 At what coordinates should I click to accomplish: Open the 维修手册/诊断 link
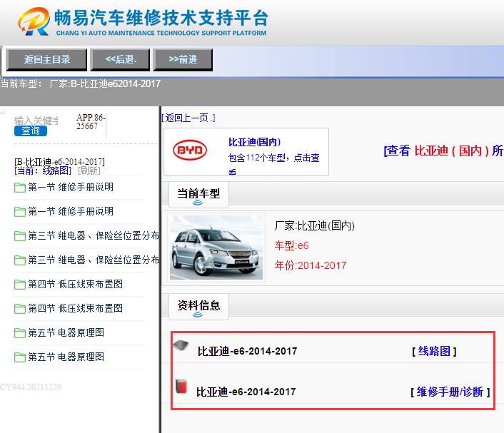(450, 392)
